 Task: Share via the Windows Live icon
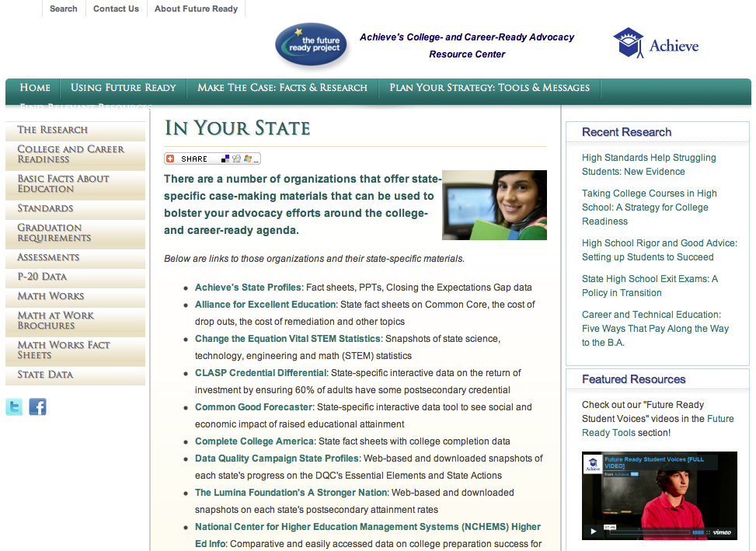coord(248,159)
